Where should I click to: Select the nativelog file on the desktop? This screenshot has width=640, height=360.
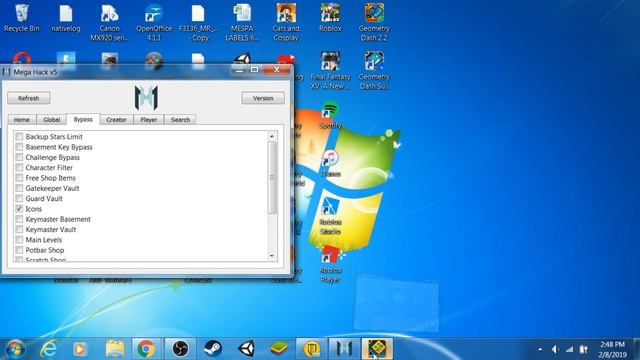coord(66,18)
